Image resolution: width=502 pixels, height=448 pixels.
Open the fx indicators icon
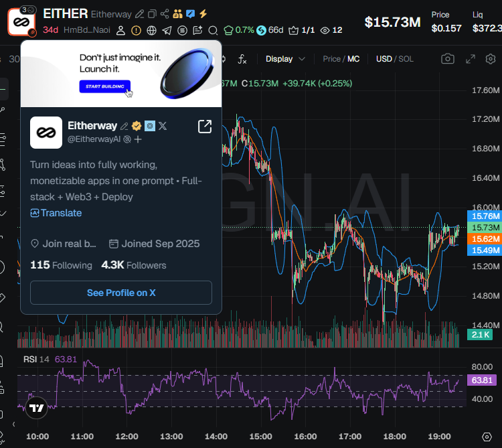click(x=242, y=59)
